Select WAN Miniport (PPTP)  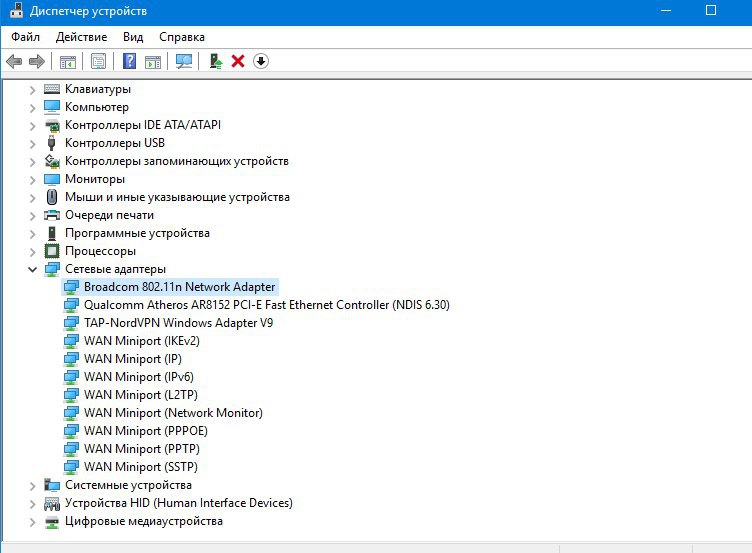141,449
